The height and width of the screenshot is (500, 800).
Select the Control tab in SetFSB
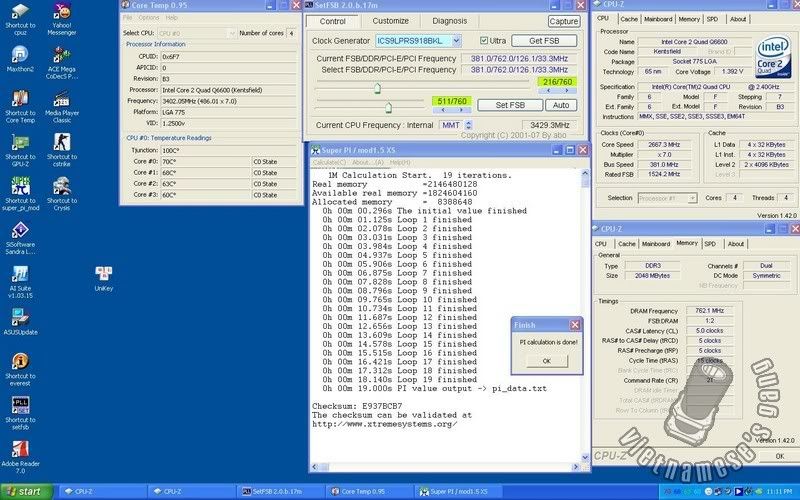pos(333,21)
